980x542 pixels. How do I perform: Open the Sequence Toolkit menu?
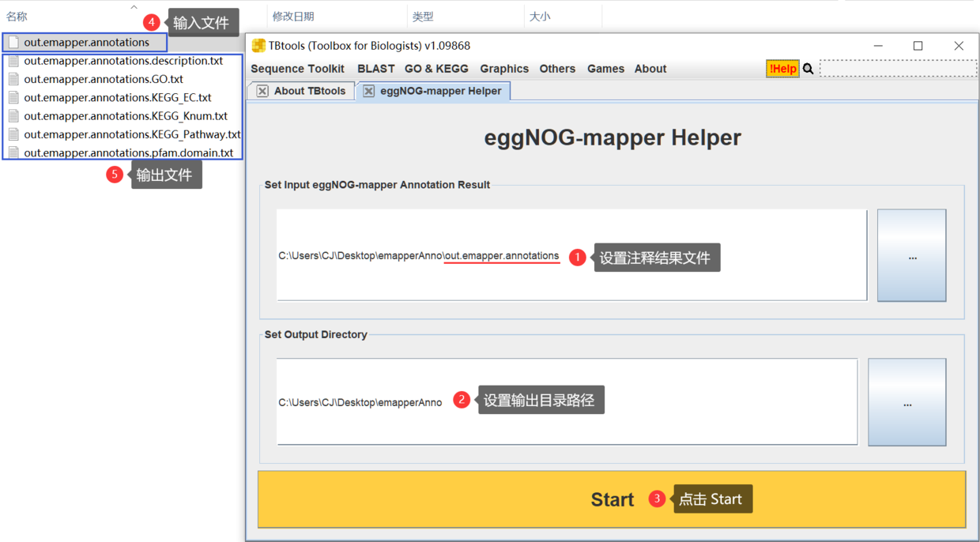[298, 69]
